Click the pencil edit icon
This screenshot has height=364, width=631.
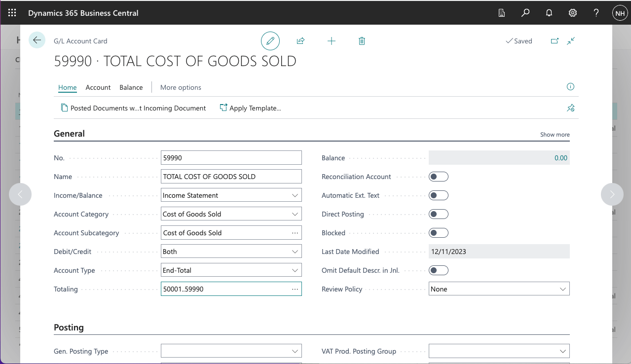[270, 41]
